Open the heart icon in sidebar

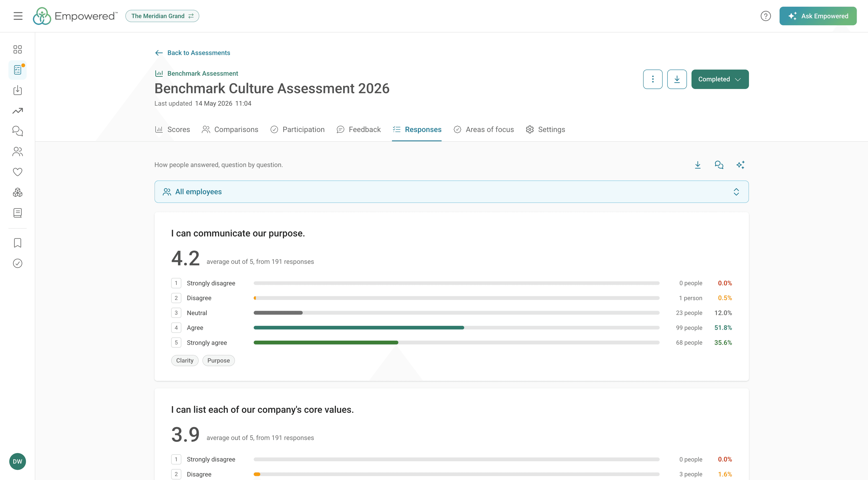pos(18,172)
